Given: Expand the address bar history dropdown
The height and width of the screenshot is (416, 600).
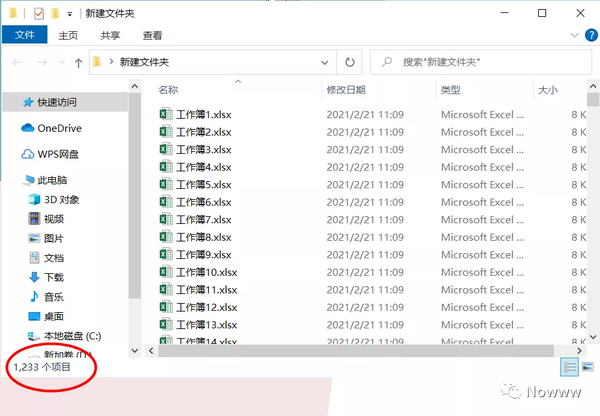Looking at the screenshot, I should [x=324, y=62].
